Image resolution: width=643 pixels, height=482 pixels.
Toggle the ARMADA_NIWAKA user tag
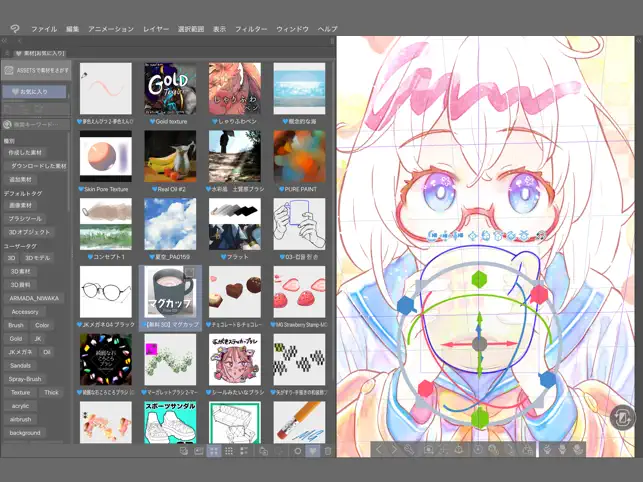pyautogui.click(x=34, y=298)
